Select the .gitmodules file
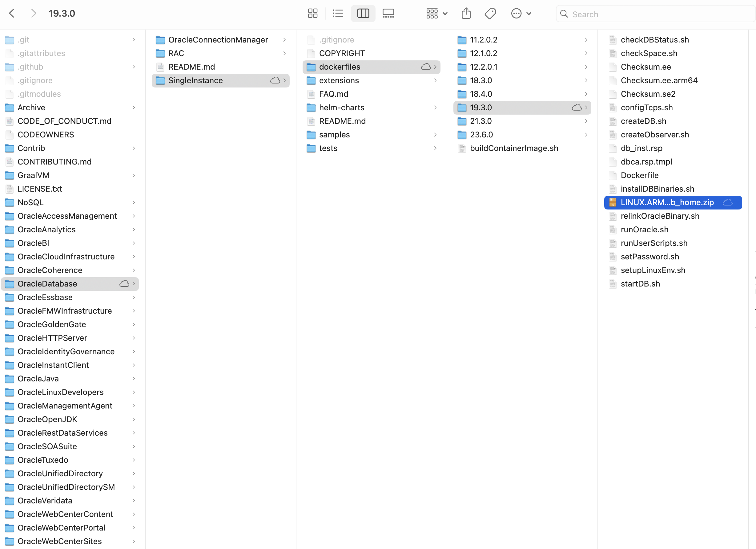Image resolution: width=756 pixels, height=549 pixels. click(70, 94)
